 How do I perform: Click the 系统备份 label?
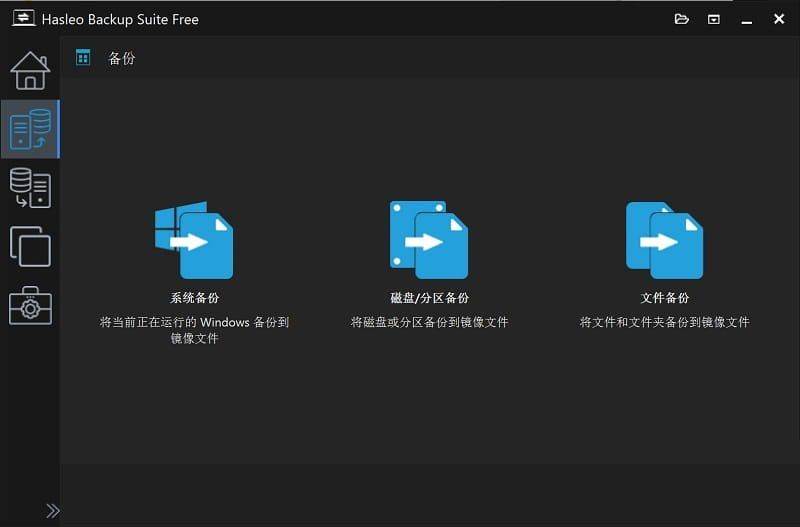coord(194,298)
